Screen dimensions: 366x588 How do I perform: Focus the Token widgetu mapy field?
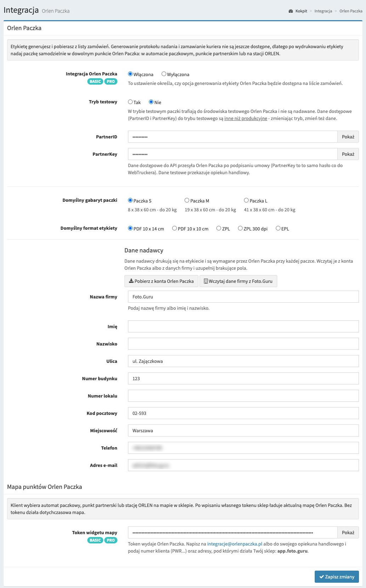pos(233,532)
